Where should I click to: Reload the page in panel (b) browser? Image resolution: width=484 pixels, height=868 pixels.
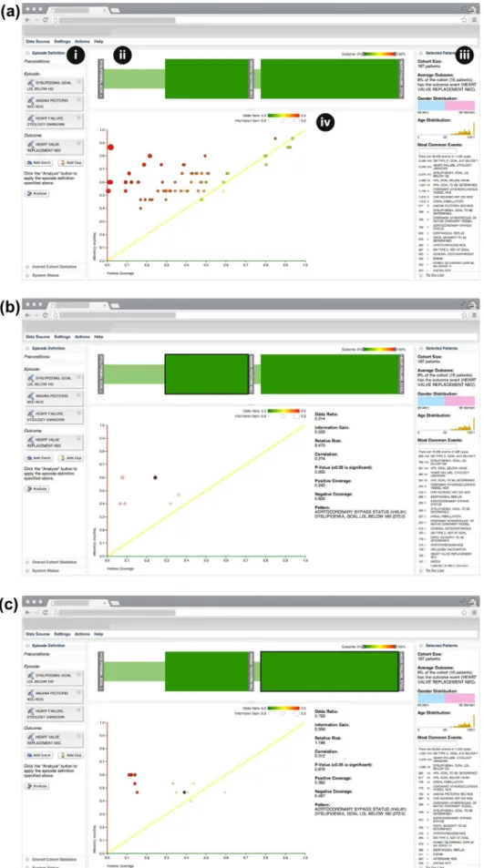[x=45, y=314]
